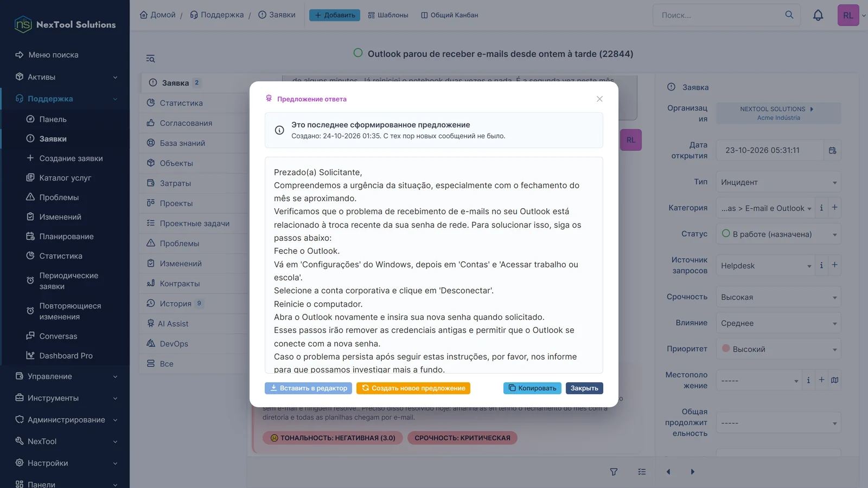Screen dimensions: 868x488
Task: Open the Статус dropdown В работе
Action: [x=778, y=234]
